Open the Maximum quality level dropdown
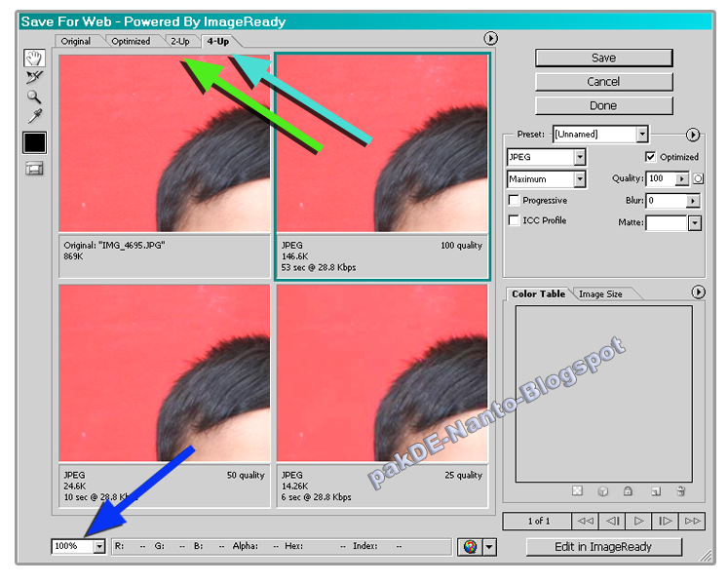The image size is (728, 584). [580, 178]
